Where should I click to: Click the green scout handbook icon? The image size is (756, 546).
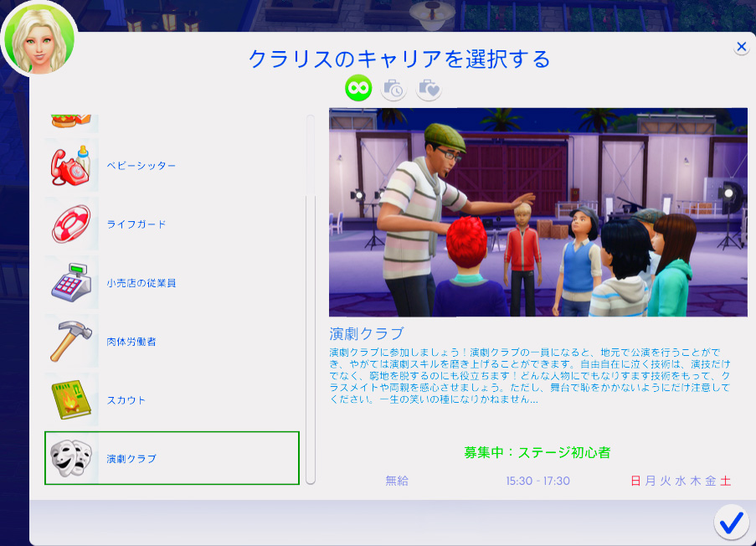pos(72,400)
